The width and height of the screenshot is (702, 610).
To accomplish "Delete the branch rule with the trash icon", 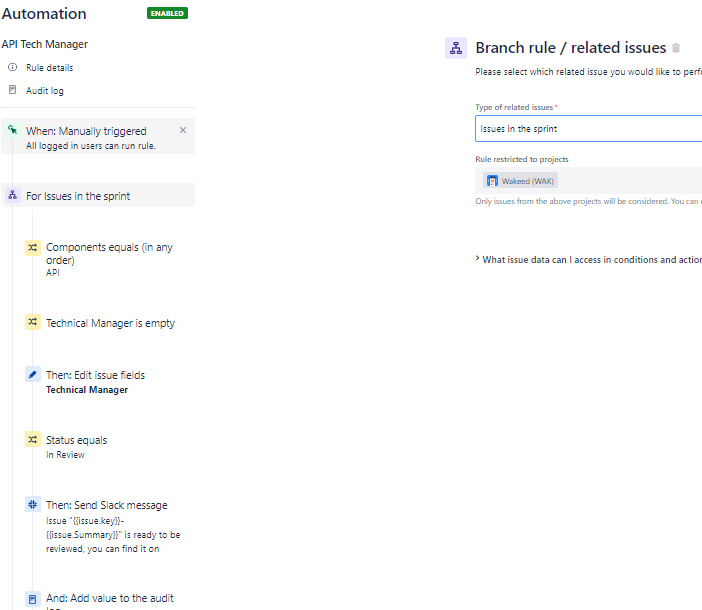I will 676,48.
